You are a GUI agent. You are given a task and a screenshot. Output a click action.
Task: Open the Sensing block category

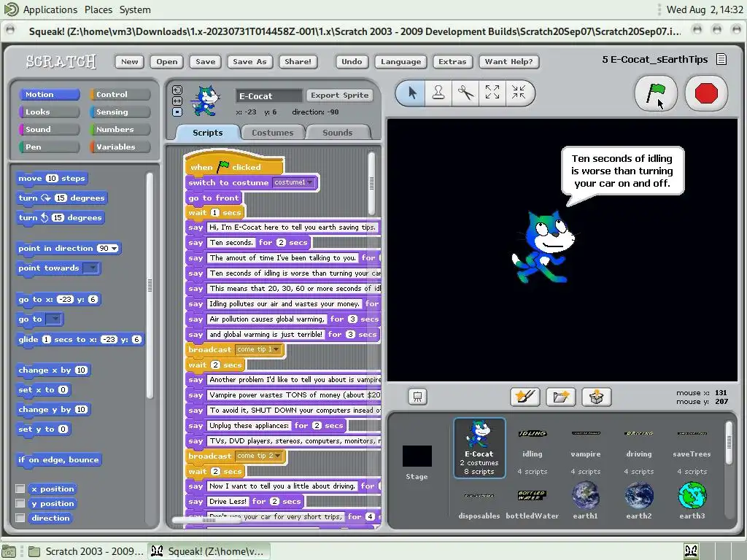tap(120, 112)
